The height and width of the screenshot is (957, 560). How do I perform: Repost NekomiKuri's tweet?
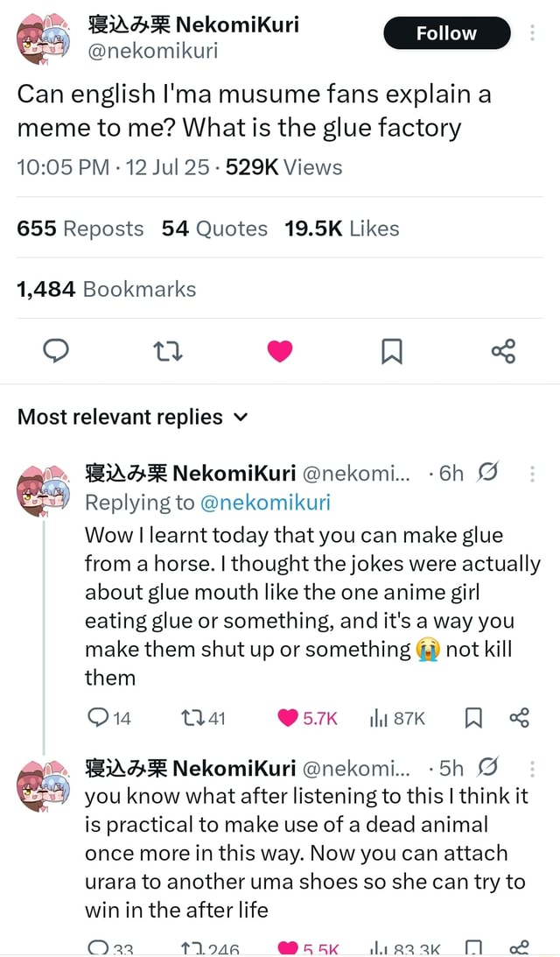(x=168, y=350)
